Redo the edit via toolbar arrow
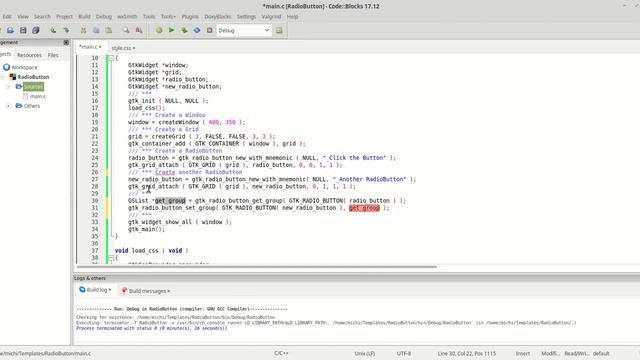The height and width of the screenshot is (360, 640). tap(66, 31)
